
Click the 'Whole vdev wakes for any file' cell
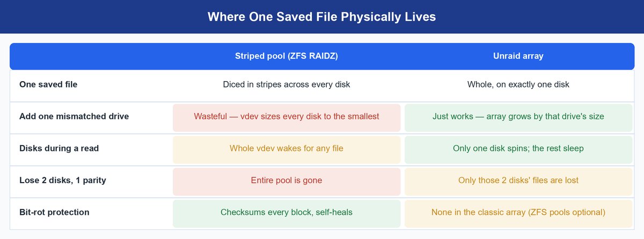(287, 149)
